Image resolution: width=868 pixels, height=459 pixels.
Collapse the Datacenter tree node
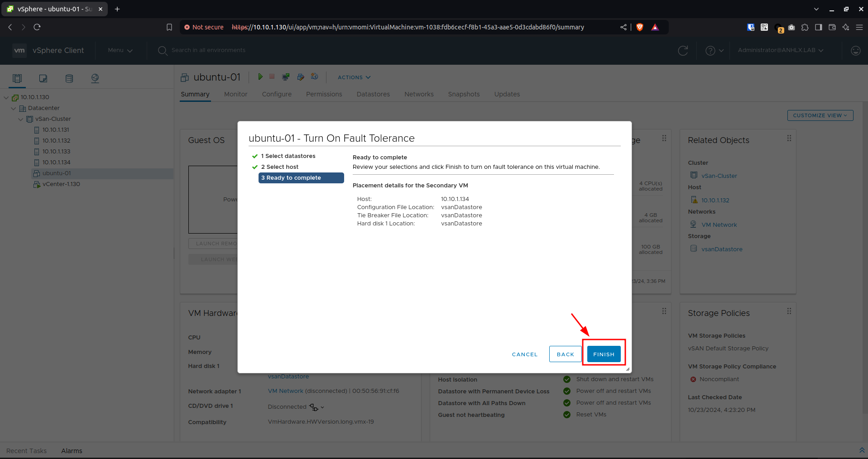[14, 108]
